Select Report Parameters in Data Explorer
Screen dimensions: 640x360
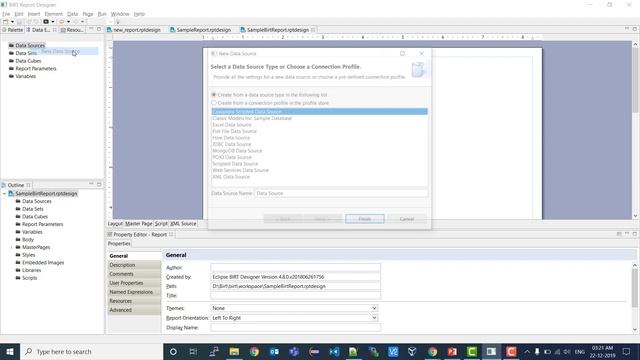(33, 69)
